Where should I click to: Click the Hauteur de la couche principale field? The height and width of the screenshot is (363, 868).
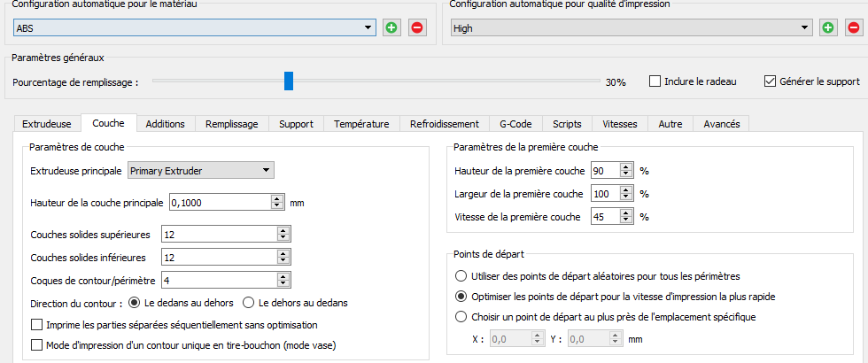pyautogui.click(x=219, y=203)
